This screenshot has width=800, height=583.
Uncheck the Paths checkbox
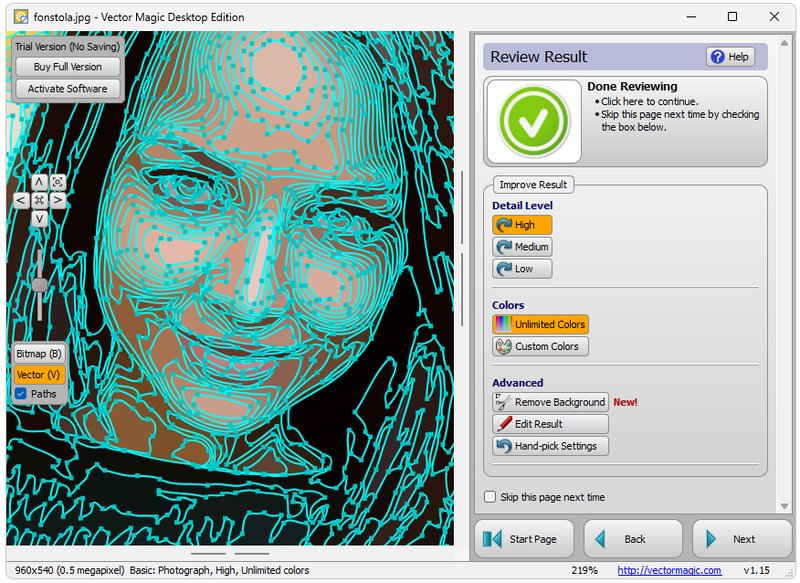coord(21,394)
